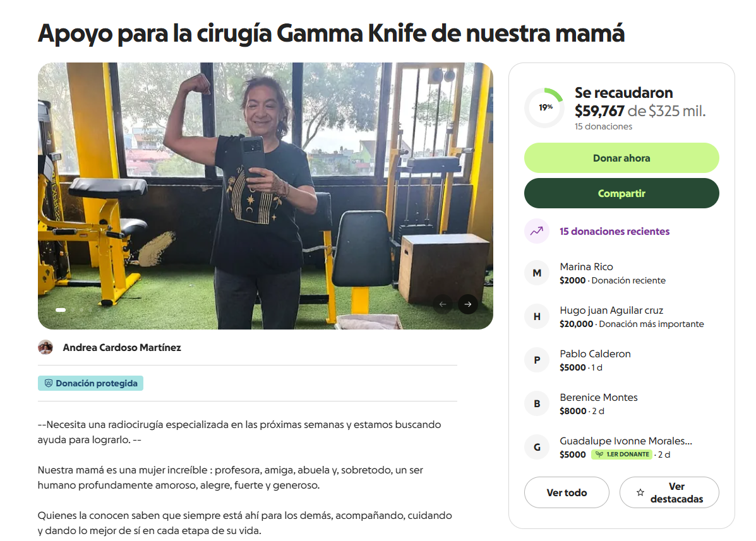Click organizer name Andrea Cardoso Martínez
The image size is (756, 541).
[x=122, y=347]
